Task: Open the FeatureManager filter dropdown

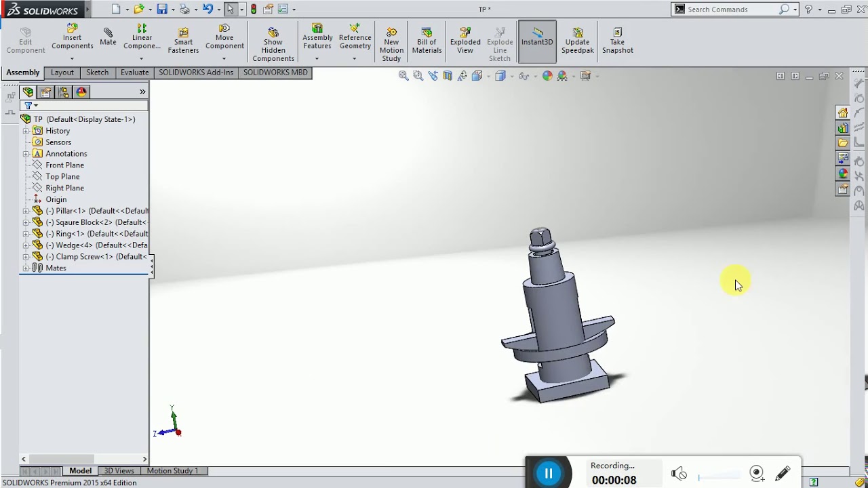Action: (x=31, y=106)
